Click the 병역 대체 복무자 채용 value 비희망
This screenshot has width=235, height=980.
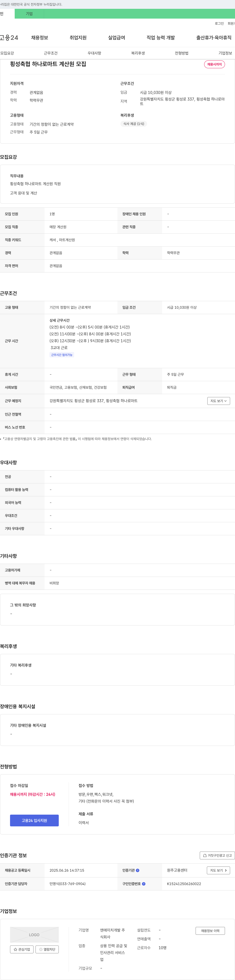(54, 583)
